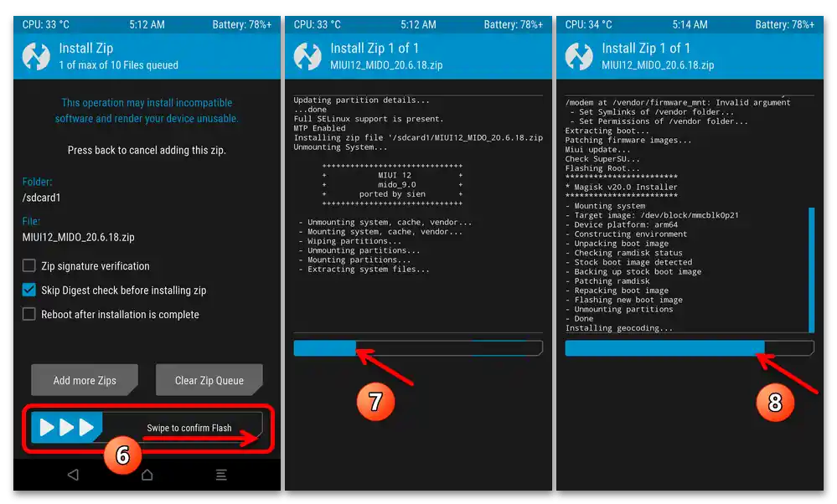Screen dimensions: 837x504
Task: Click 'Check SuperSU...' log line
Action: click(602, 159)
